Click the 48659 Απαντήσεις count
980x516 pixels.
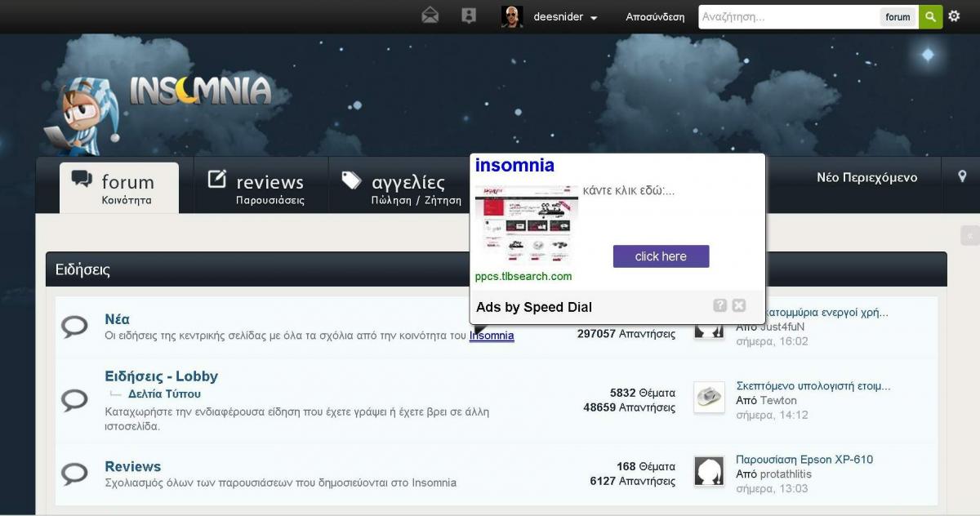(630, 407)
